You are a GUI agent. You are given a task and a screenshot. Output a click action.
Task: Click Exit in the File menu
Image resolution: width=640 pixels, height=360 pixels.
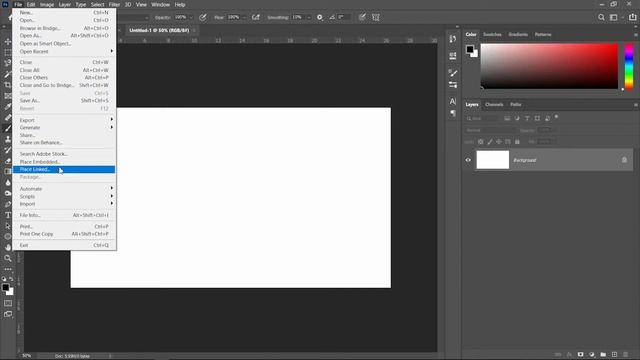point(64,245)
